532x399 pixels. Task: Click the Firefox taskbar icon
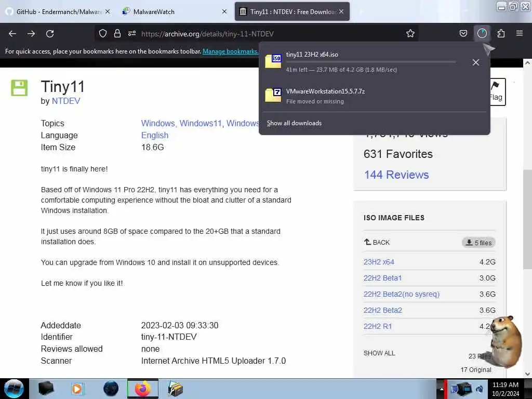(x=143, y=389)
